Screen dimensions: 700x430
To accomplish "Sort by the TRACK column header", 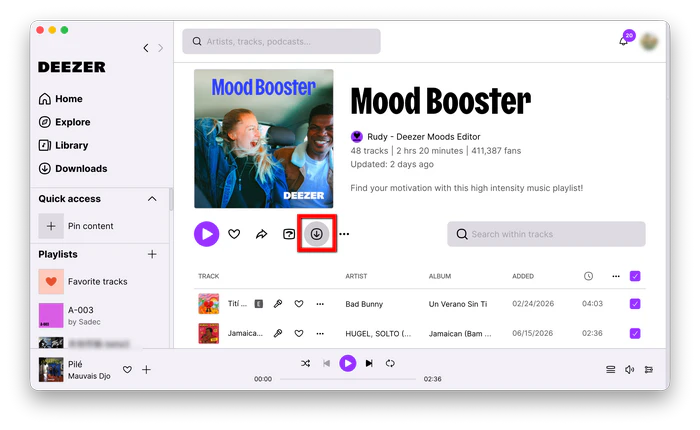I will pos(208,276).
